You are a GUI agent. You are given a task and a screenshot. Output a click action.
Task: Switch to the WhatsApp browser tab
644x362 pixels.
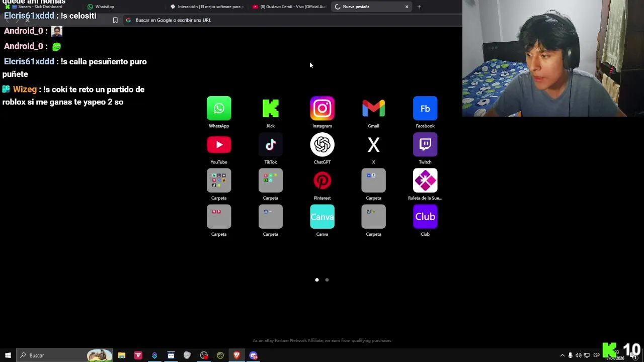coord(122,7)
